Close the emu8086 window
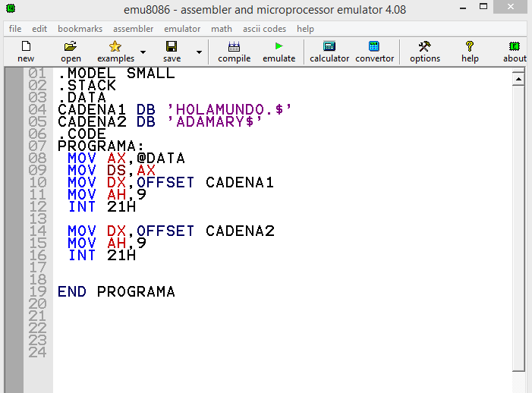Image resolution: width=532 pixels, height=393 pixels. pyautogui.click(x=510, y=7)
